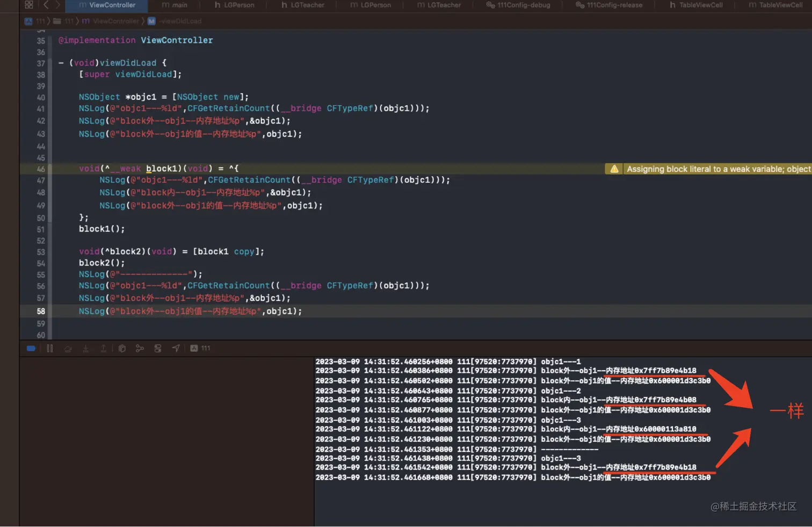
Task: Click 'NSObject *objc1 = [NSObject new];' line
Action: tap(164, 97)
